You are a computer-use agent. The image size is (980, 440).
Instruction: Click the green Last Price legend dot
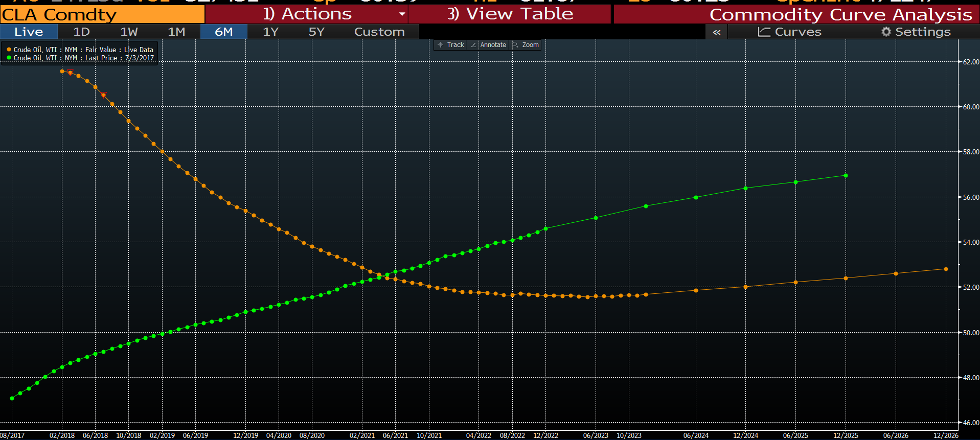click(9, 58)
